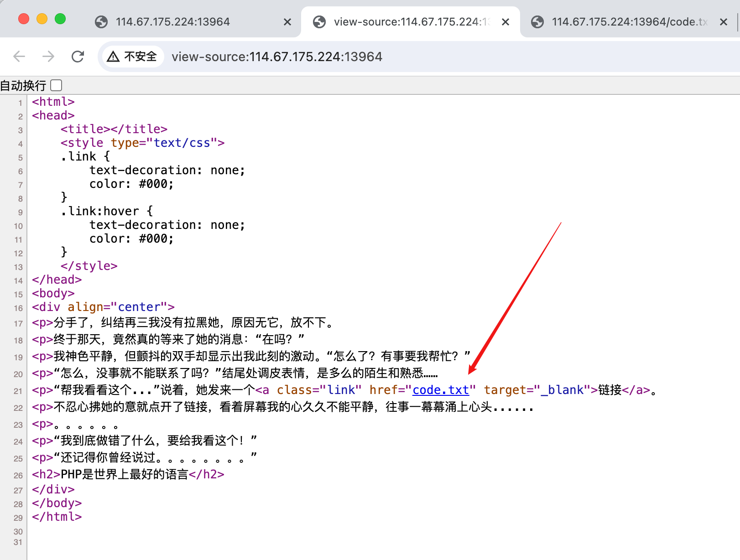Enable the 自动换行 checkbox
Screen dimensions: 740x560
click(56, 85)
